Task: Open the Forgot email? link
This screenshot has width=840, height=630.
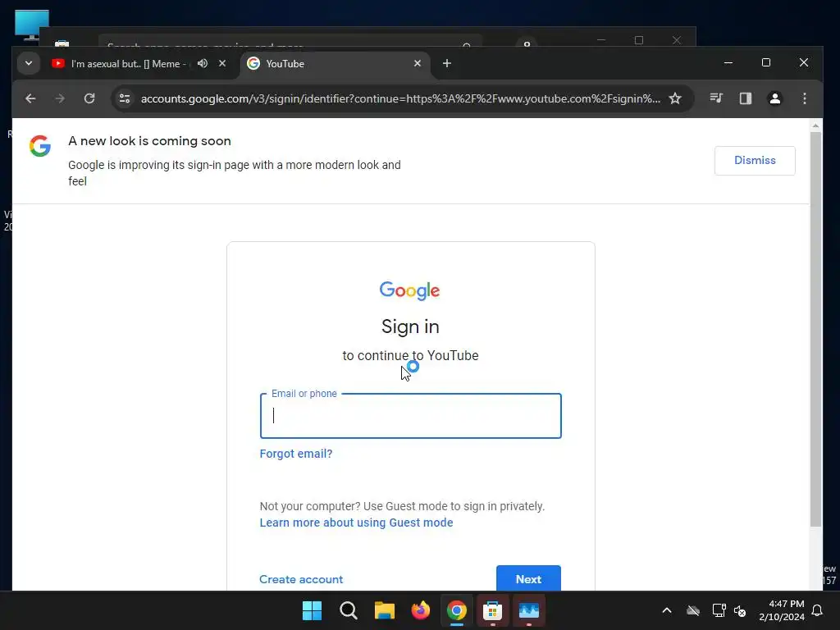Action: coord(296,454)
